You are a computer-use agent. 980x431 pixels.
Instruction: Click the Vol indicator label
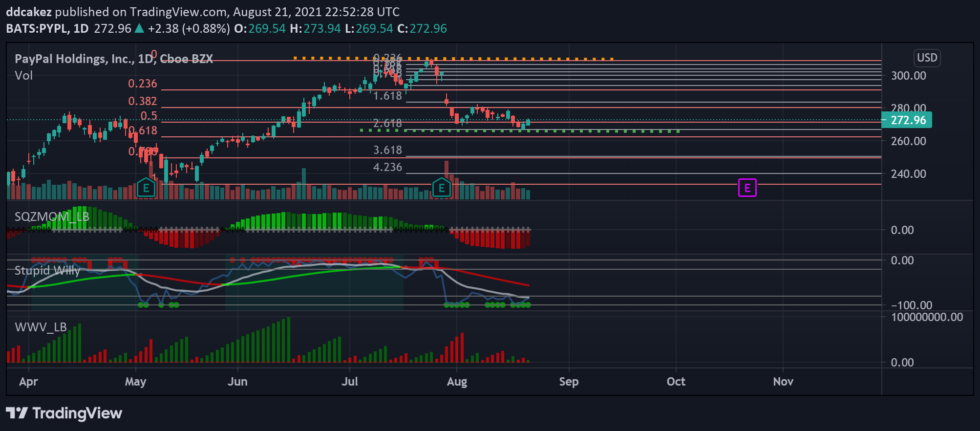[23, 76]
